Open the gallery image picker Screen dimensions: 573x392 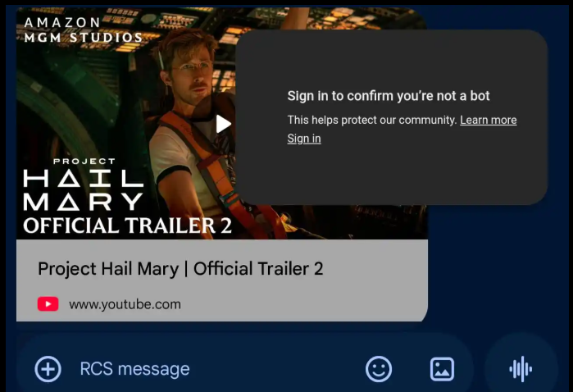click(x=442, y=369)
